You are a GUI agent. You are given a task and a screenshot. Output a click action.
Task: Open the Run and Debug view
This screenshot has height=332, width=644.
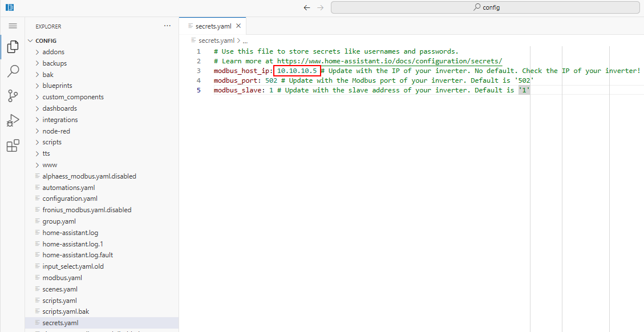coord(13,120)
